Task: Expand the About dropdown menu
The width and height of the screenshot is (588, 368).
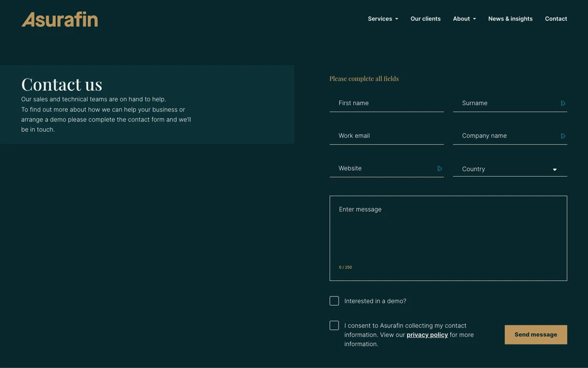Action: [464, 19]
